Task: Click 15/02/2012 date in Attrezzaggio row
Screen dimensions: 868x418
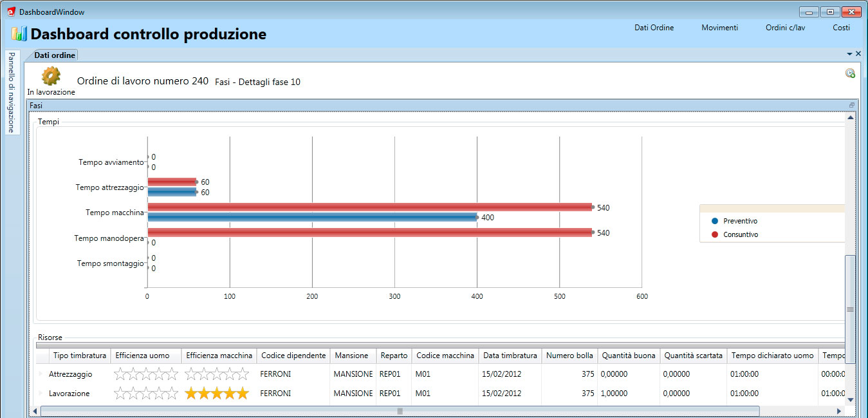Action: pyautogui.click(x=501, y=374)
